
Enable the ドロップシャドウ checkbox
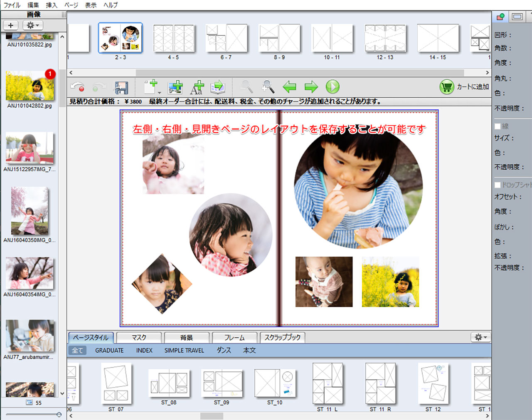498,185
